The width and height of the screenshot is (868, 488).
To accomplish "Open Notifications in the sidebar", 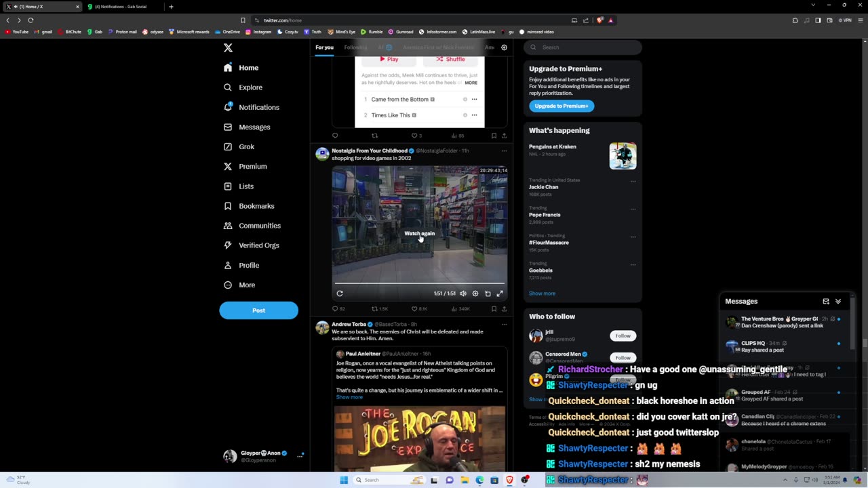I will point(252,107).
